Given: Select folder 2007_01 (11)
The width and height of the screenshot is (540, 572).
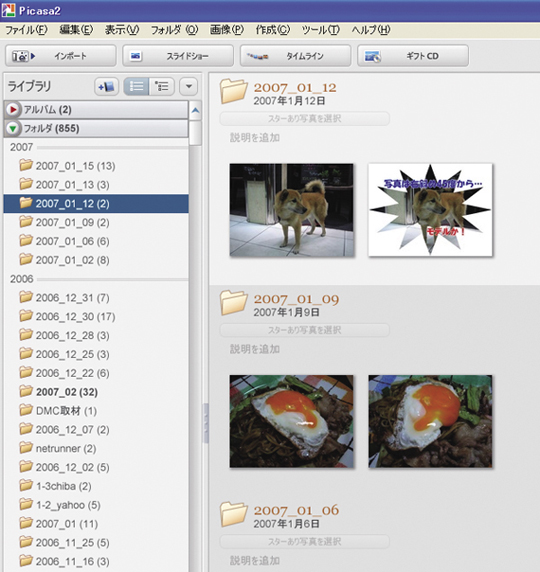Looking at the screenshot, I should pyautogui.click(x=96, y=524).
